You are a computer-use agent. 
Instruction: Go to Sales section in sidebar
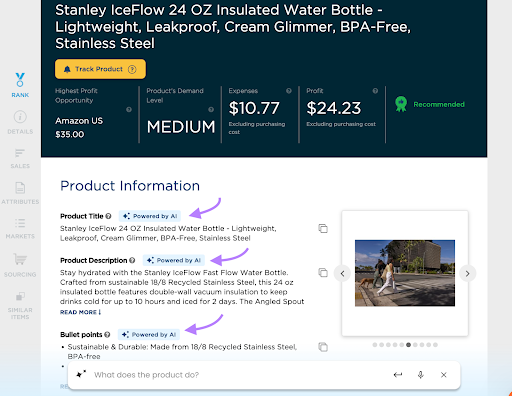coord(20,159)
